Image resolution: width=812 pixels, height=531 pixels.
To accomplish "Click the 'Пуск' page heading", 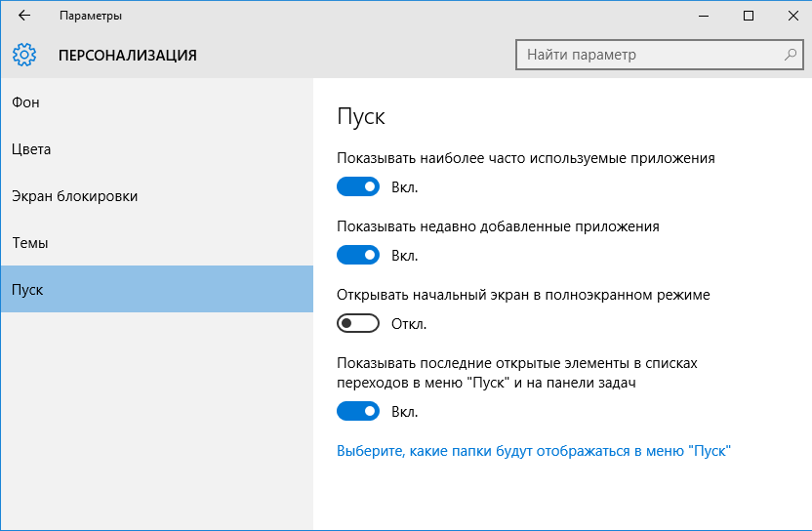I will tap(361, 116).
